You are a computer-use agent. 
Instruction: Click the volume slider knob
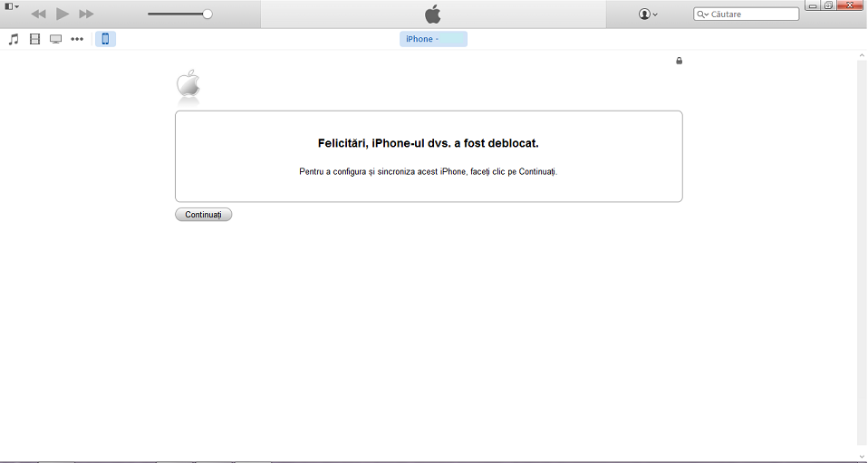pos(207,14)
